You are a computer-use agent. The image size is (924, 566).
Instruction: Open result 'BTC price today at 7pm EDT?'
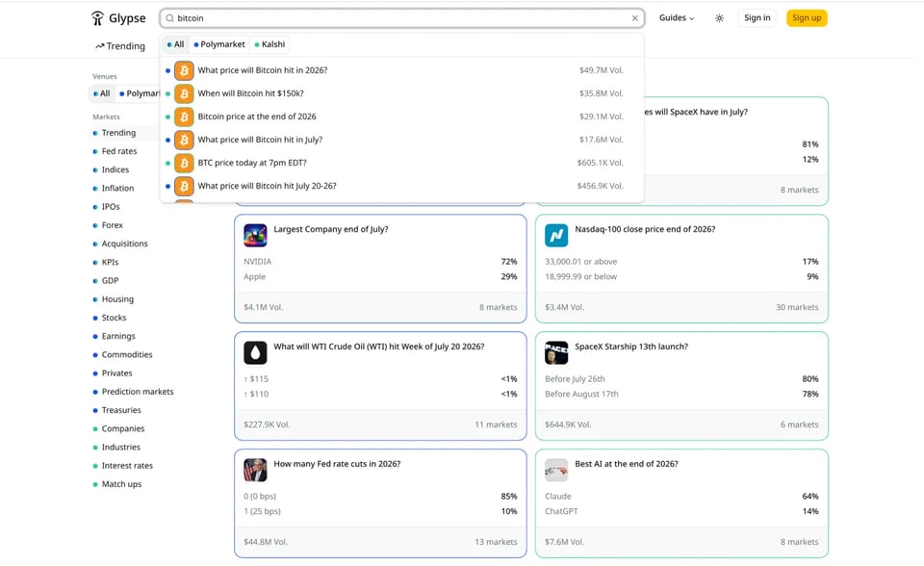click(x=402, y=163)
